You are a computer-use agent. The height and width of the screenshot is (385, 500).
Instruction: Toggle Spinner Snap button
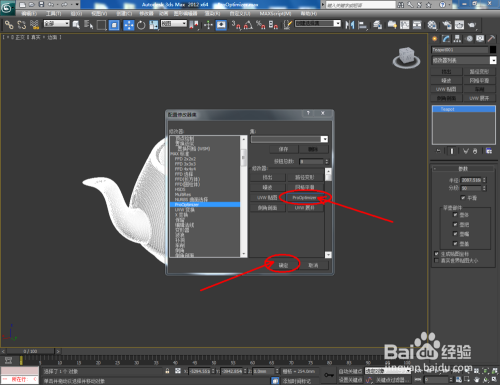pyautogui.click(x=273, y=25)
